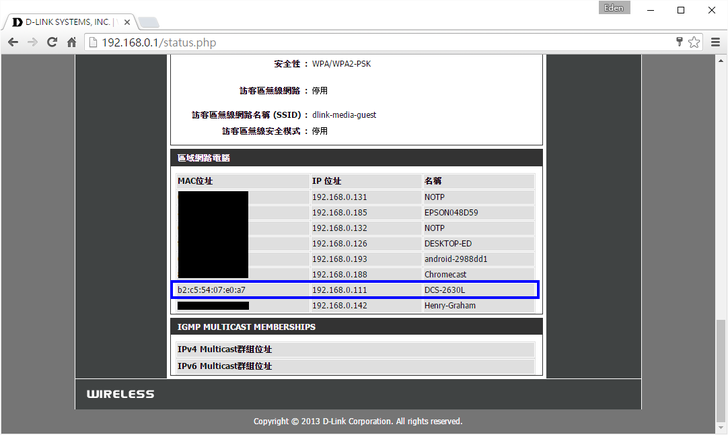Select IP address 192.168.0.188
This screenshot has width=728, height=435.
point(339,274)
